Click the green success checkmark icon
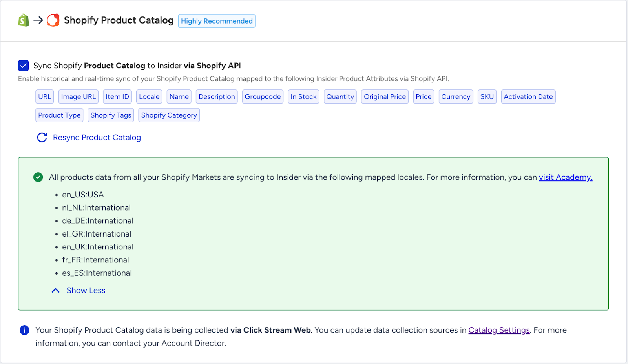Viewport: 628px width, 364px height. tap(38, 177)
